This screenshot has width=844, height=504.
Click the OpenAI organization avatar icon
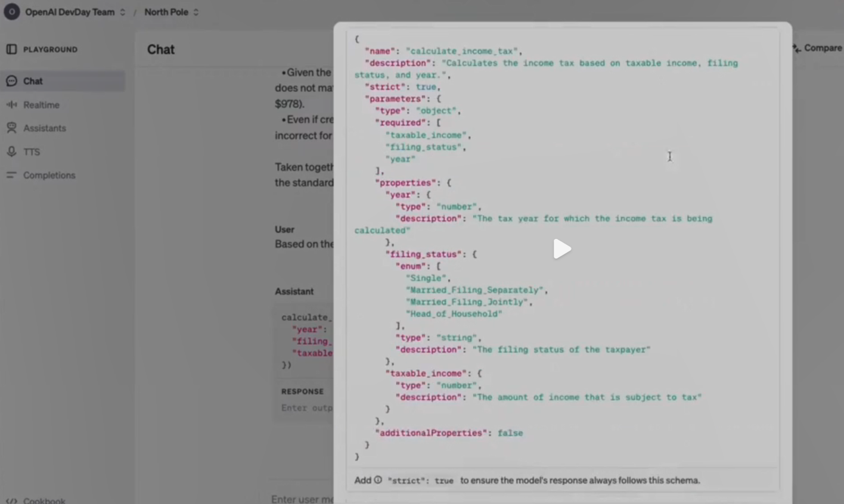point(11,12)
